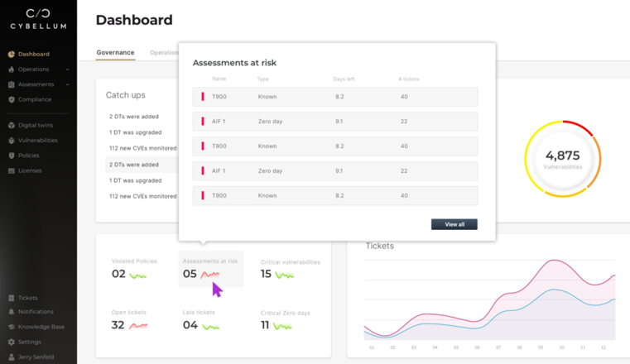Click the Operations flame icon in sidebar

(12, 69)
